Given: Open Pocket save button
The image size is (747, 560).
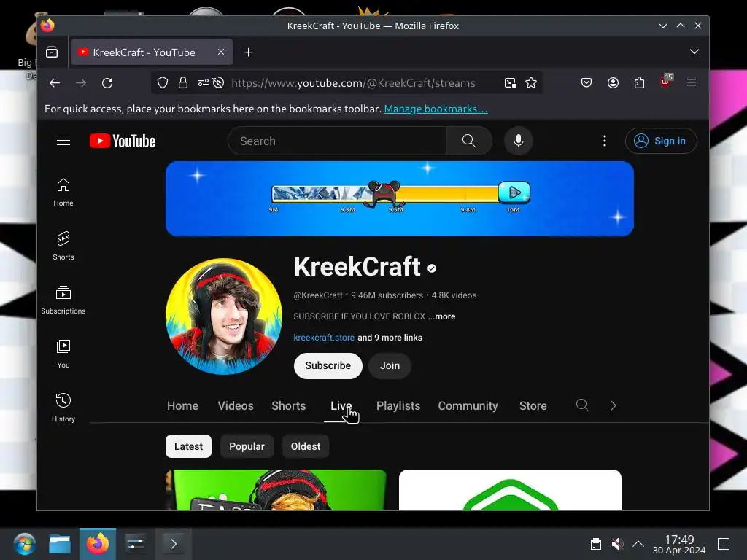Looking at the screenshot, I should (587, 83).
